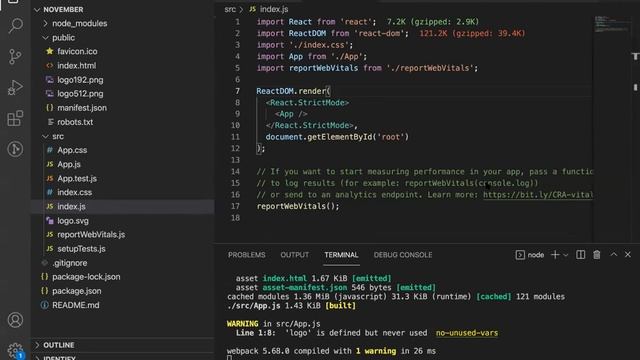Image resolution: width=640 pixels, height=360 pixels.
Task: Switch to the DEBUG CONSOLE tab
Action: point(403,255)
